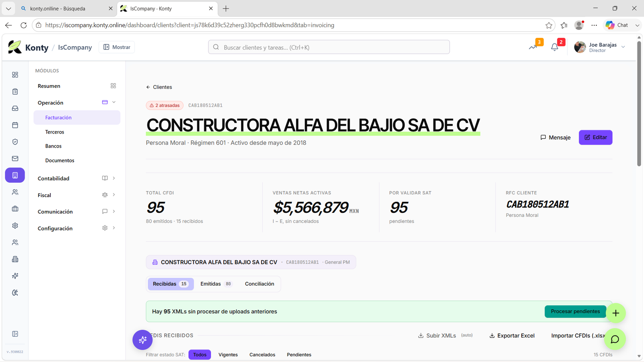Open the Resumen module
This screenshot has width=644, height=362.
click(76, 86)
